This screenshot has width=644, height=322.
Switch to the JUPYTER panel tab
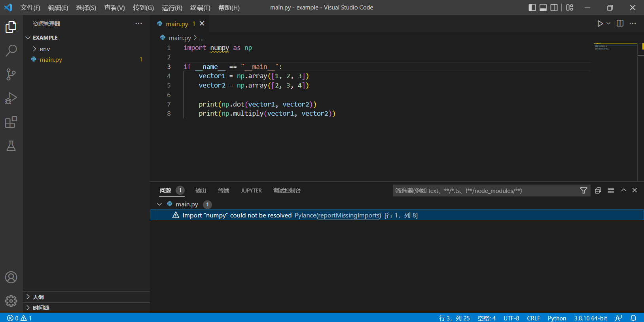251,191
